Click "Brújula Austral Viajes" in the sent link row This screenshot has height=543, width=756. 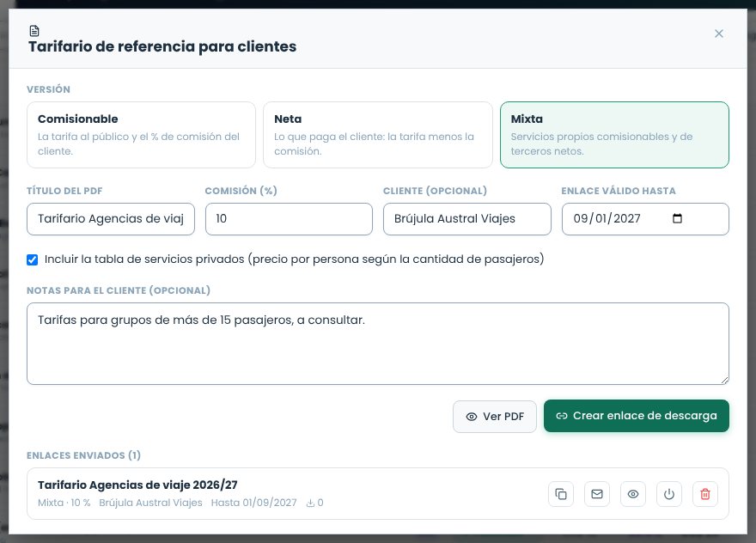coord(150,503)
